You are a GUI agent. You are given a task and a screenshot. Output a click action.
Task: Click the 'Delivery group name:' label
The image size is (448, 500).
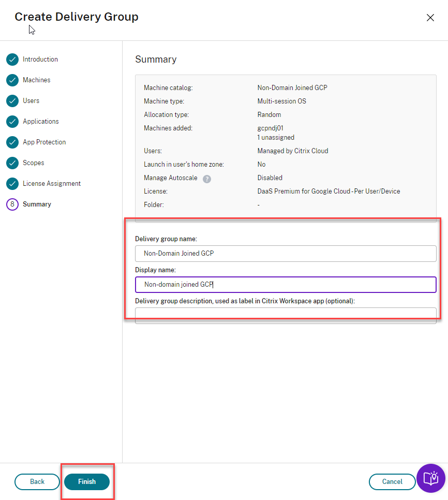tap(166, 239)
